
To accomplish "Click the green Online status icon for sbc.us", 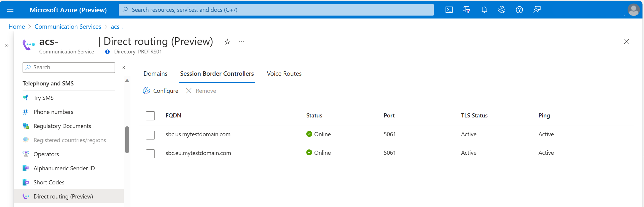I will pyautogui.click(x=309, y=134).
